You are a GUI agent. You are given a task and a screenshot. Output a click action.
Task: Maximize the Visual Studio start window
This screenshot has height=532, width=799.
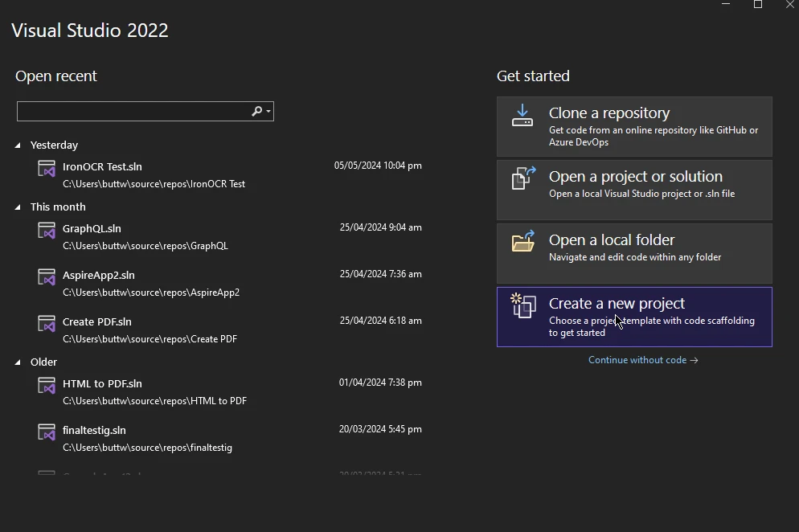757,5
